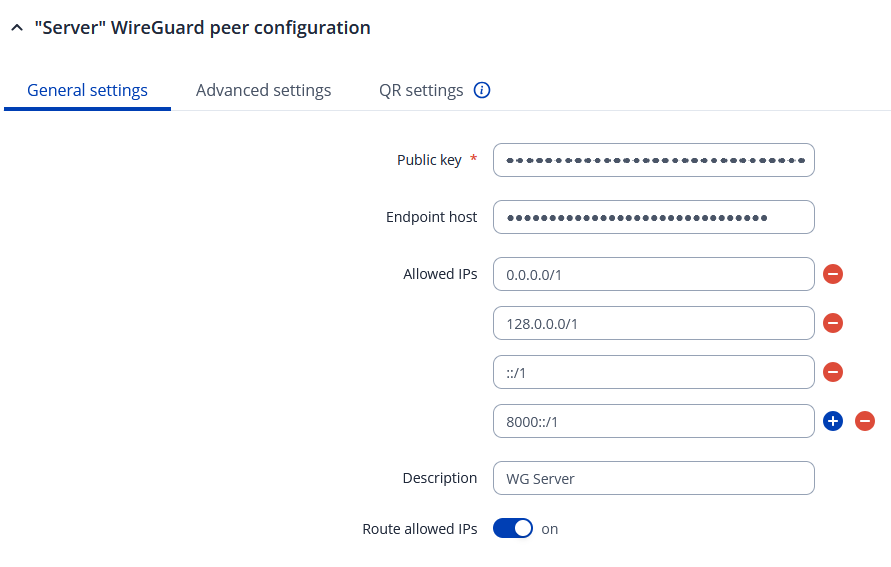Click the Route allowed IPs label
Image resolution: width=891 pixels, height=567 pixels.
click(419, 528)
